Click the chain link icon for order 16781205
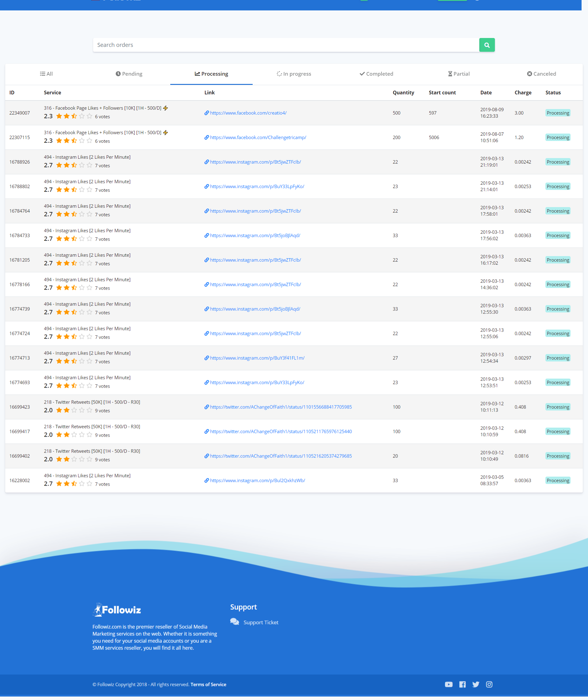Screen dimensions: 588x700 pos(207,260)
